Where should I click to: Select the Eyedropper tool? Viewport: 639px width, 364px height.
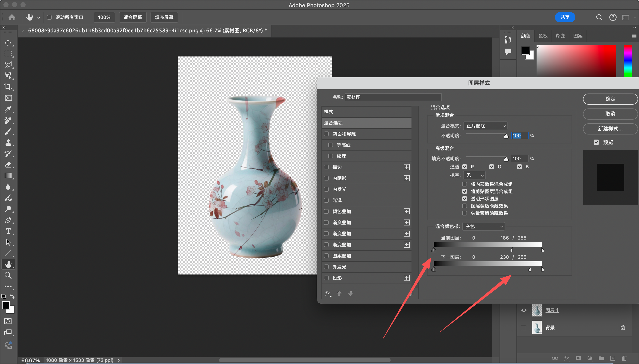8,109
